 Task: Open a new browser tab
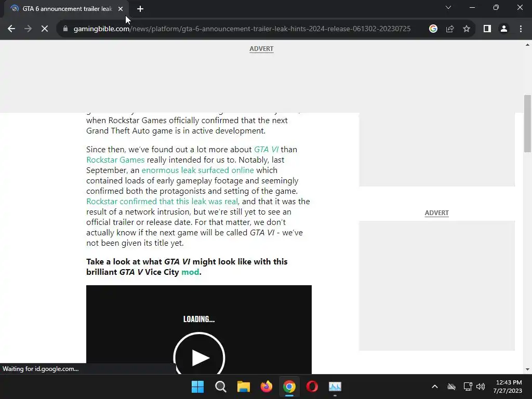tap(140, 9)
